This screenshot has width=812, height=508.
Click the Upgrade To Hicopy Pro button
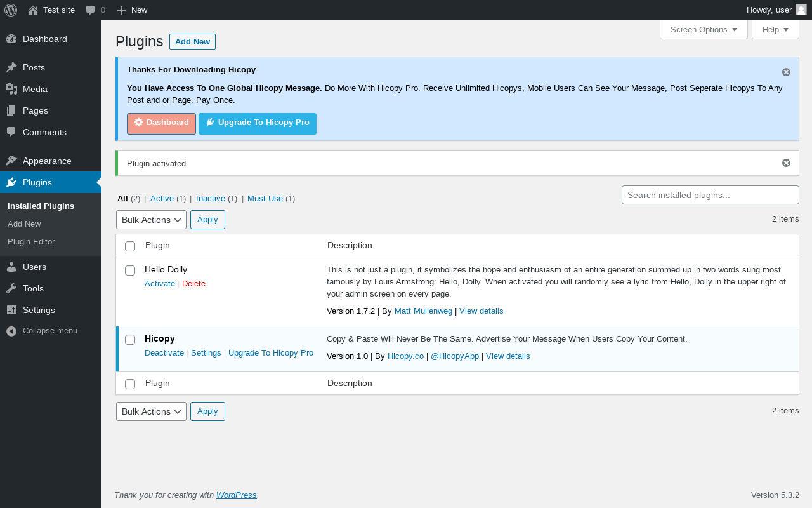coord(258,123)
